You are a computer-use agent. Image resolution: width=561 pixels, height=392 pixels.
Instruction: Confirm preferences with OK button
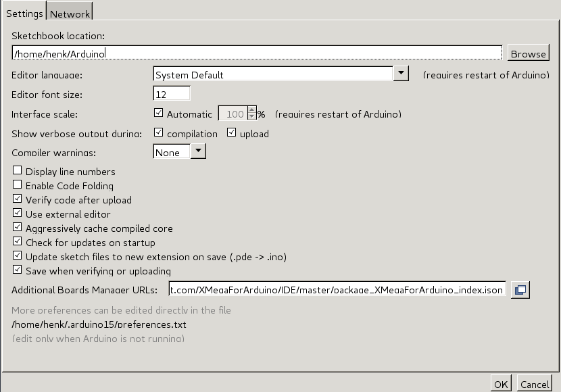(x=501, y=384)
